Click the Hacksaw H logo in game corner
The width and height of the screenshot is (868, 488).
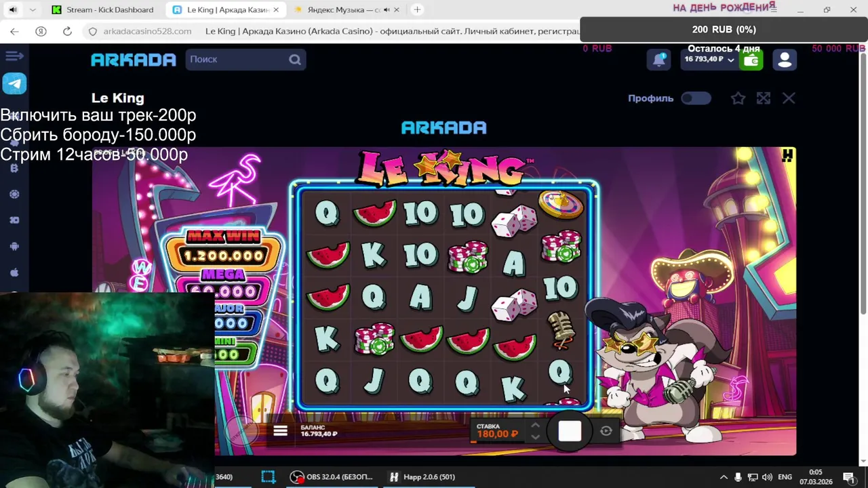point(787,156)
